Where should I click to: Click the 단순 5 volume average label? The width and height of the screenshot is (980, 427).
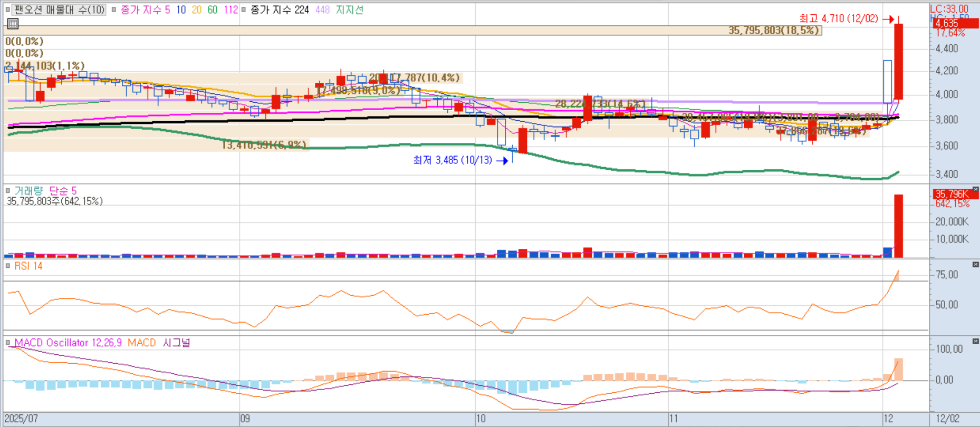63,191
